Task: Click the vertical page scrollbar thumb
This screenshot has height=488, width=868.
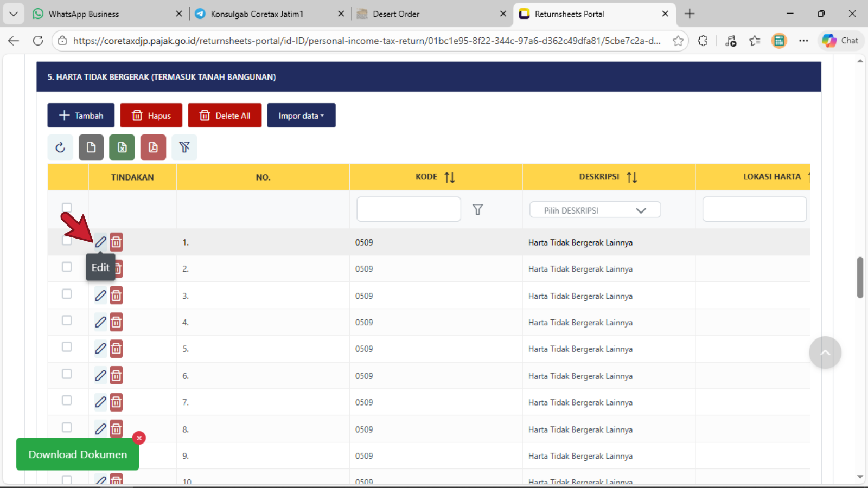Action: (860, 277)
